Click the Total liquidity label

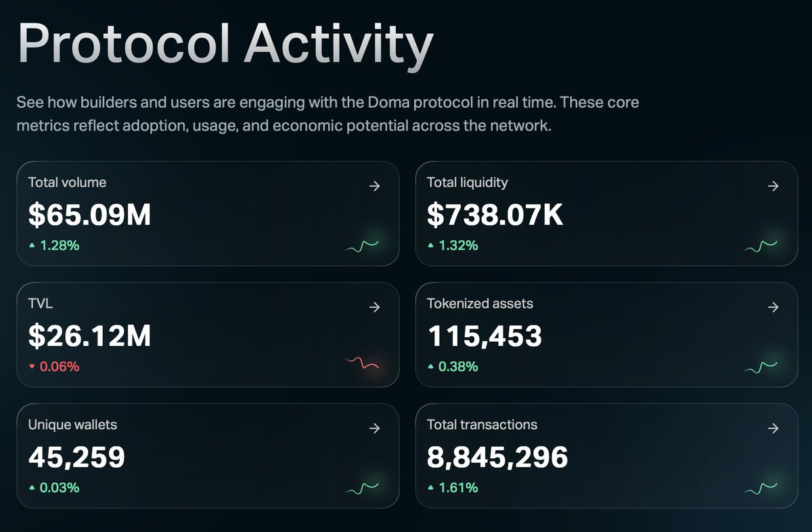click(x=468, y=182)
